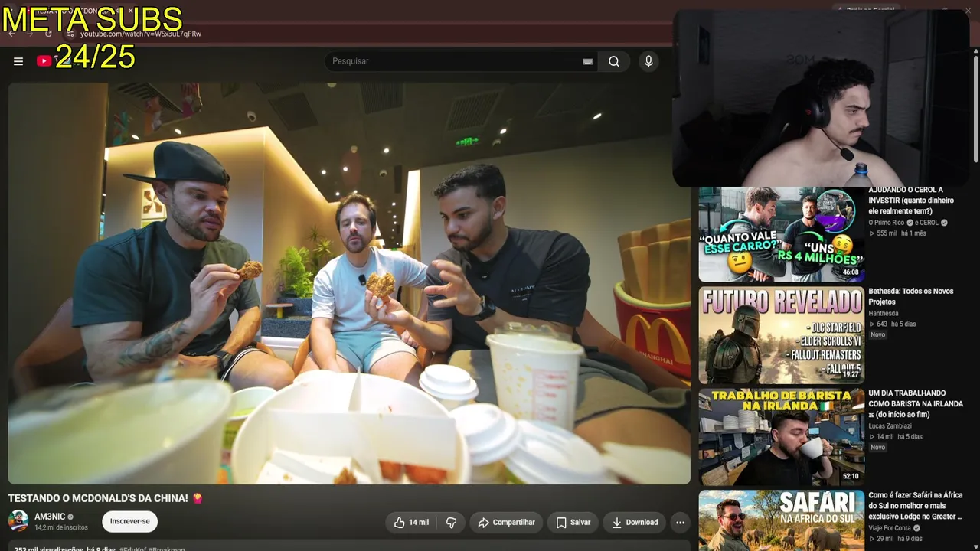The image size is (980, 551).
Task: Visit the Hanthesda channel
Action: [x=884, y=313]
